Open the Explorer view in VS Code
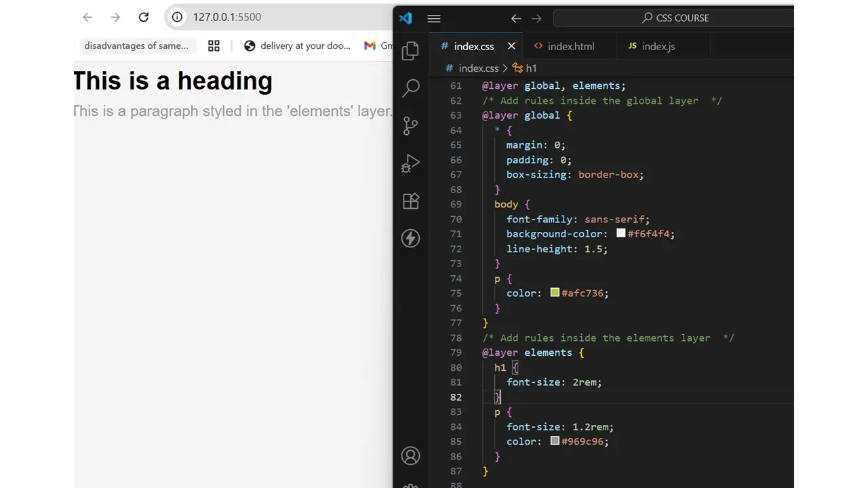This screenshot has height=488, width=868. coord(410,51)
